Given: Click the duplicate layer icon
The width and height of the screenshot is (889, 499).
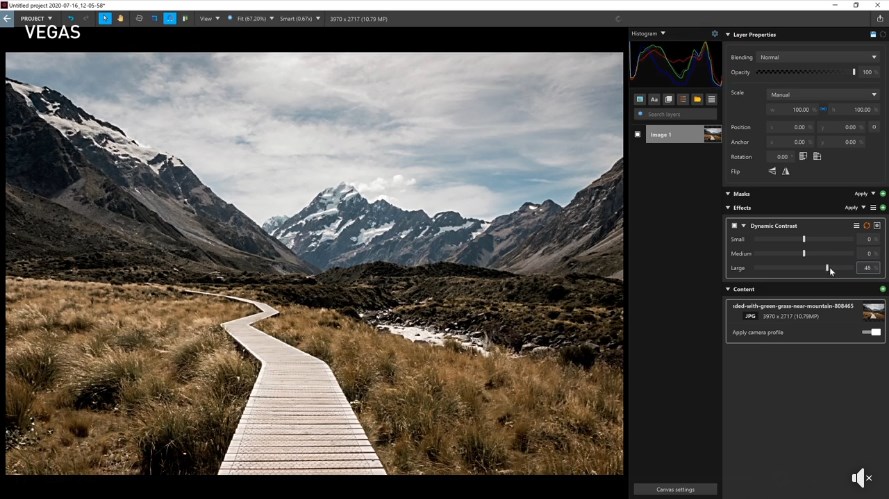Looking at the screenshot, I should click(x=668, y=99).
